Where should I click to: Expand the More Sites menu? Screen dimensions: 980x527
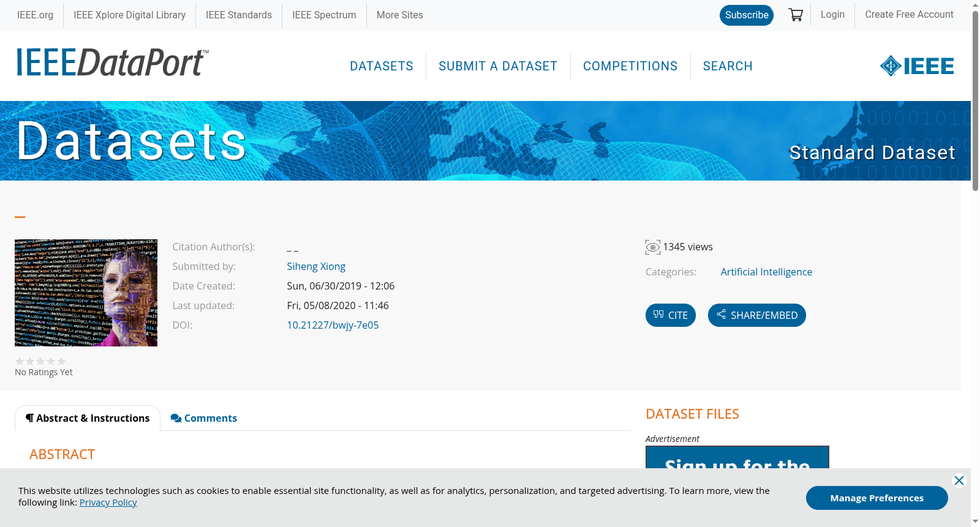[x=400, y=15]
